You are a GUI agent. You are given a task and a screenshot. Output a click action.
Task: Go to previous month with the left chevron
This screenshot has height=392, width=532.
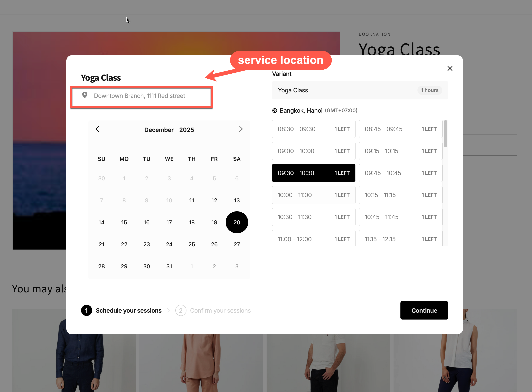click(97, 129)
